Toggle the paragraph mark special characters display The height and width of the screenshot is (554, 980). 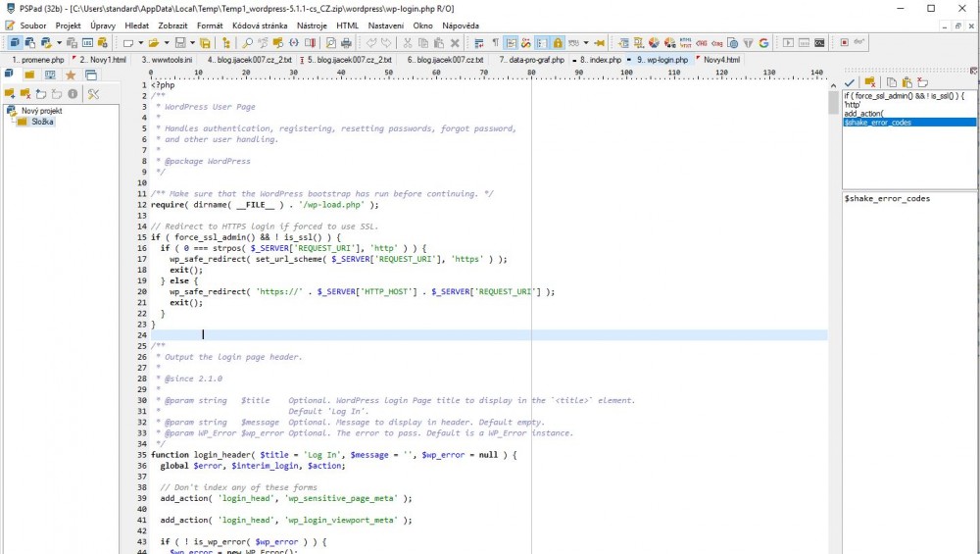tap(495, 43)
